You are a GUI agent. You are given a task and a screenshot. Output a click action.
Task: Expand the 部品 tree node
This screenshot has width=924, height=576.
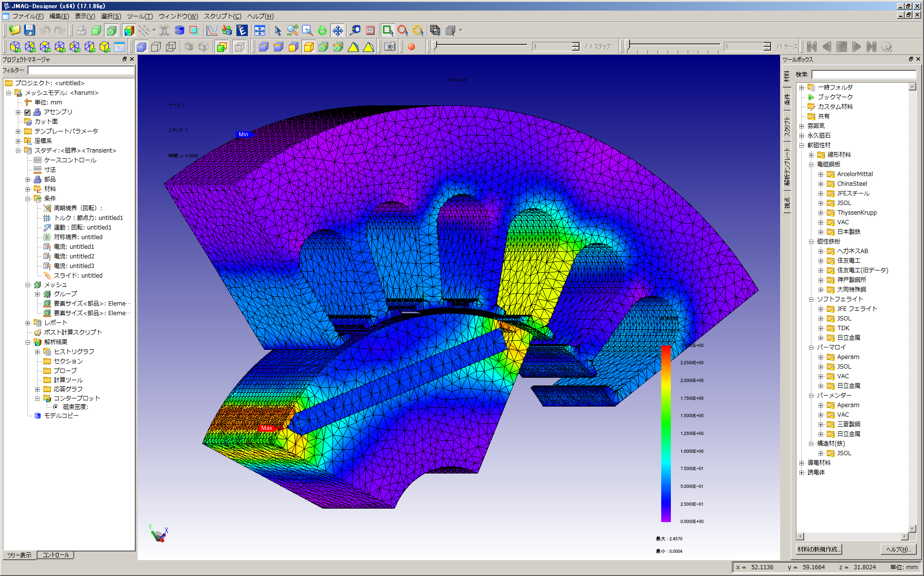(x=28, y=179)
